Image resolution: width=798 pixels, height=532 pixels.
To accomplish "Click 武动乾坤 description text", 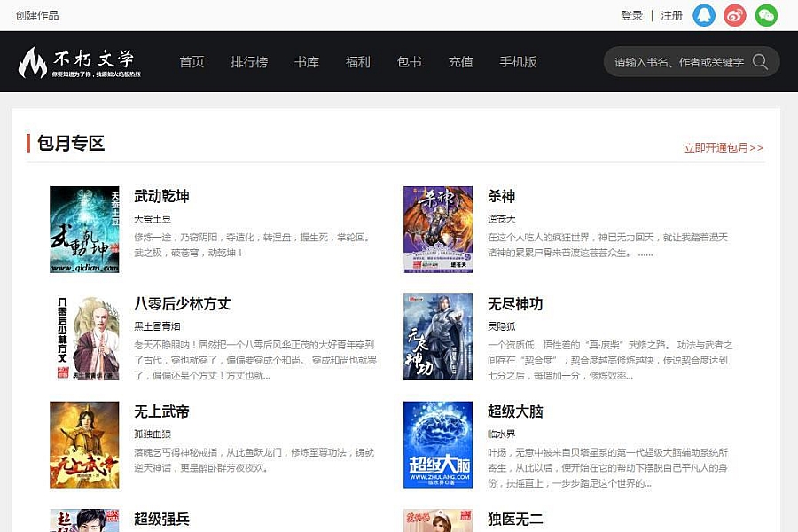I will [252, 245].
